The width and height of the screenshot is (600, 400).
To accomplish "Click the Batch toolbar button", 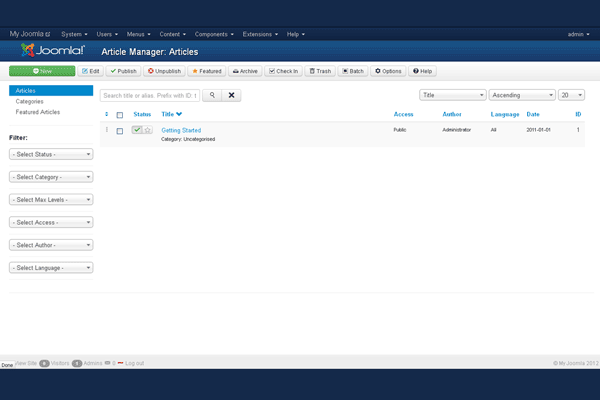I will pos(353,71).
